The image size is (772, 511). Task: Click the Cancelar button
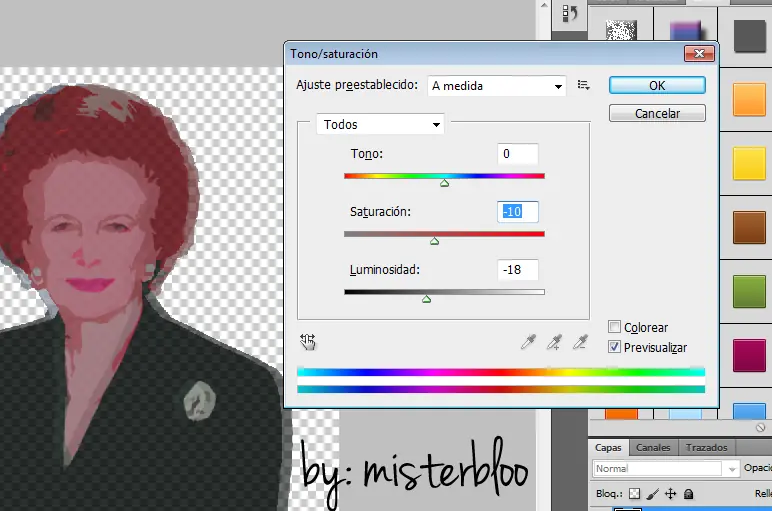click(657, 113)
